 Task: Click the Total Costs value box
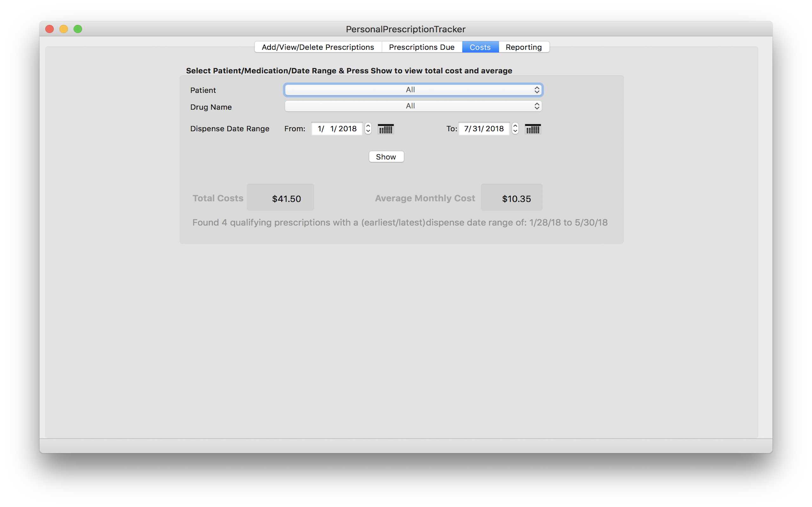click(280, 197)
